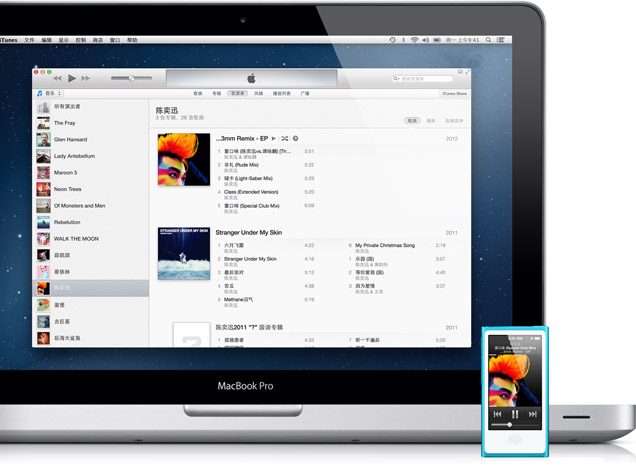Click the highlighted artist row thumbnail
The width and height of the screenshot is (636, 471).
click(x=43, y=288)
